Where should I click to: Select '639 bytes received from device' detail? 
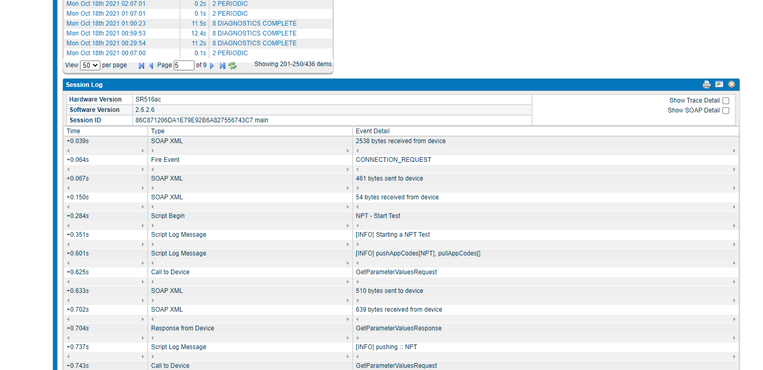(x=399, y=310)
